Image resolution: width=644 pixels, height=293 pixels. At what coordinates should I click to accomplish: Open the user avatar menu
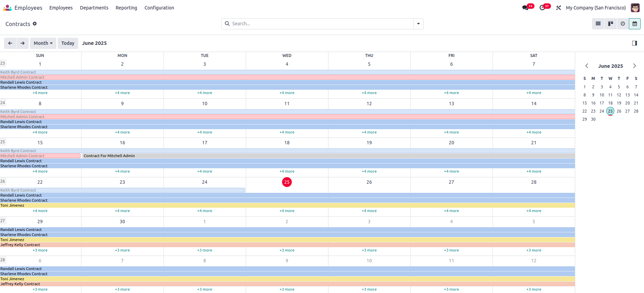coord(635,8)
